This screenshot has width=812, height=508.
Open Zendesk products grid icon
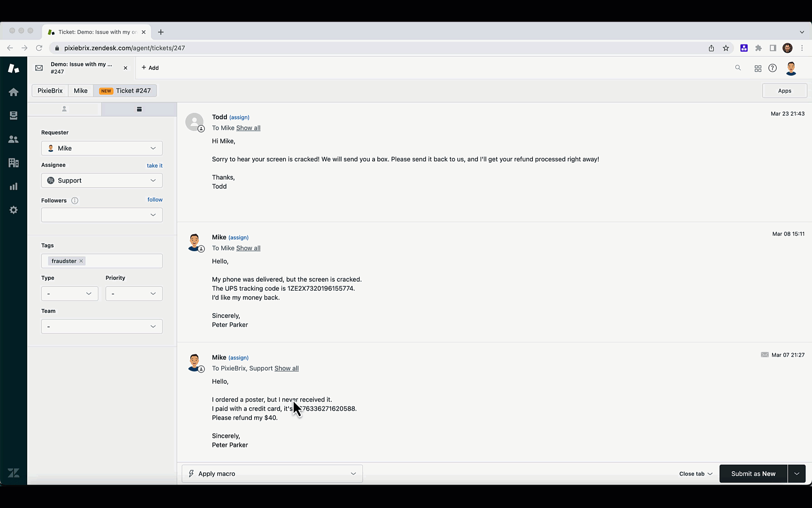[758, 68]
